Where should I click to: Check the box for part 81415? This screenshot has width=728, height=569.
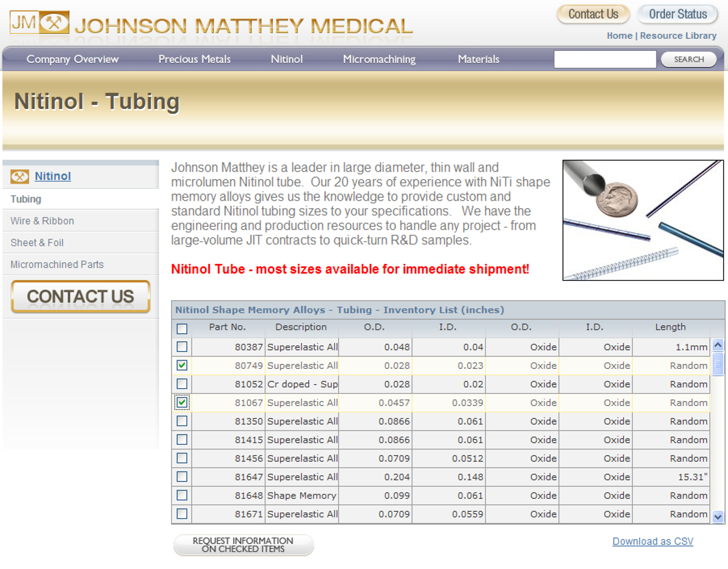click(182, 440)
